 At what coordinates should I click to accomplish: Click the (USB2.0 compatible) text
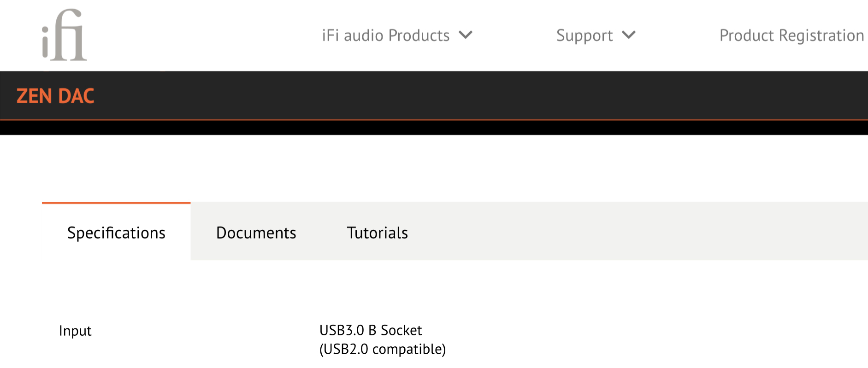tap(383, 349)
